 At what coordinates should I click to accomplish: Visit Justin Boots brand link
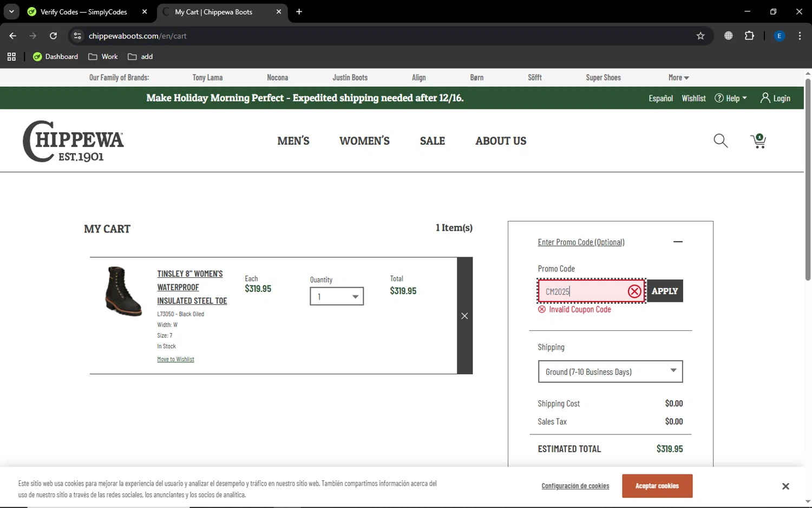click(x=350, y=77)
